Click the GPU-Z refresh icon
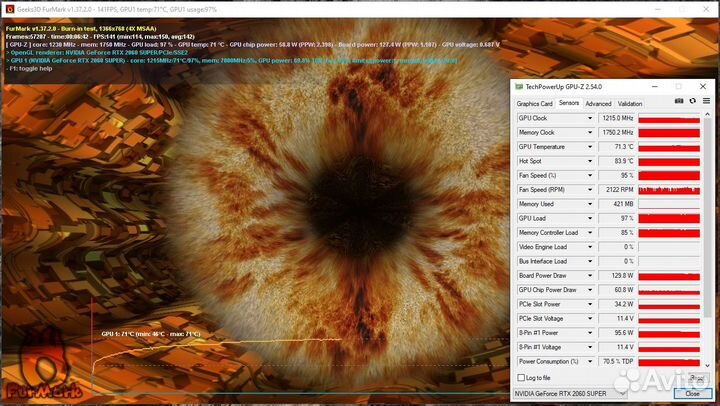The width and height of the screenshot is (720, 406). [x=692, y=101]
